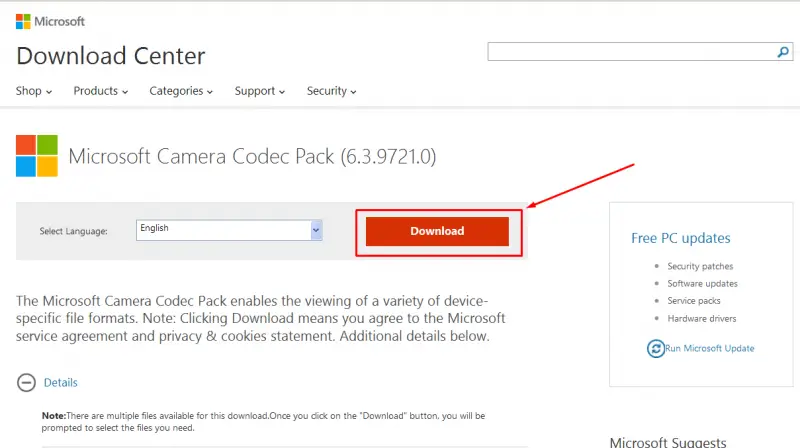The width and height of the screenshot is (800, 448).
Task: Open the Support dropdown menu
Action: pos(260,91)
